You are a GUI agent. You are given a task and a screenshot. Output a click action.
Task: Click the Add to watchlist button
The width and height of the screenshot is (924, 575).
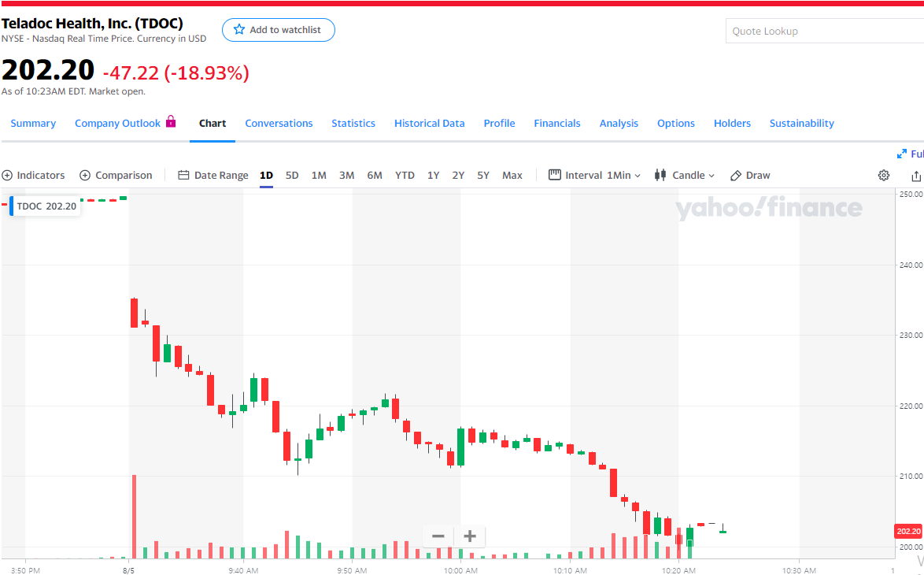click(x=279, y=30)
